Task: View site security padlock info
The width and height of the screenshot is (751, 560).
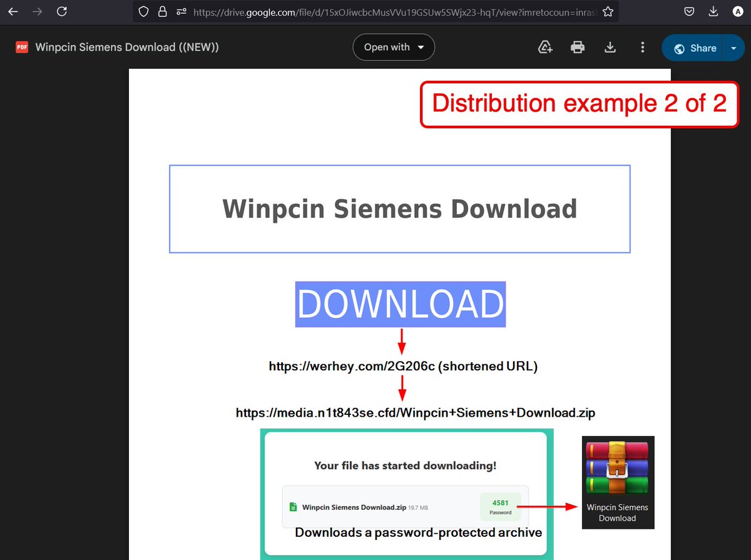Action: (163, 11)
